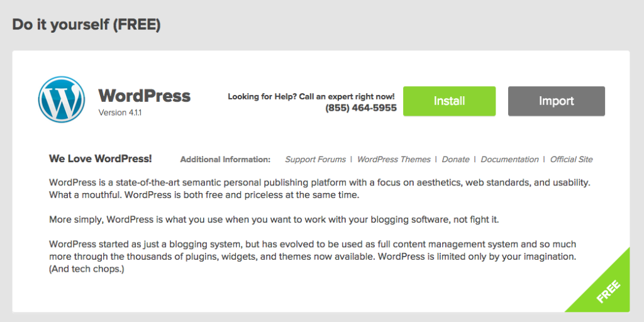This screenshot has height=322, width=644.
Task: Click the large WordPress title text
Action: 145,96
